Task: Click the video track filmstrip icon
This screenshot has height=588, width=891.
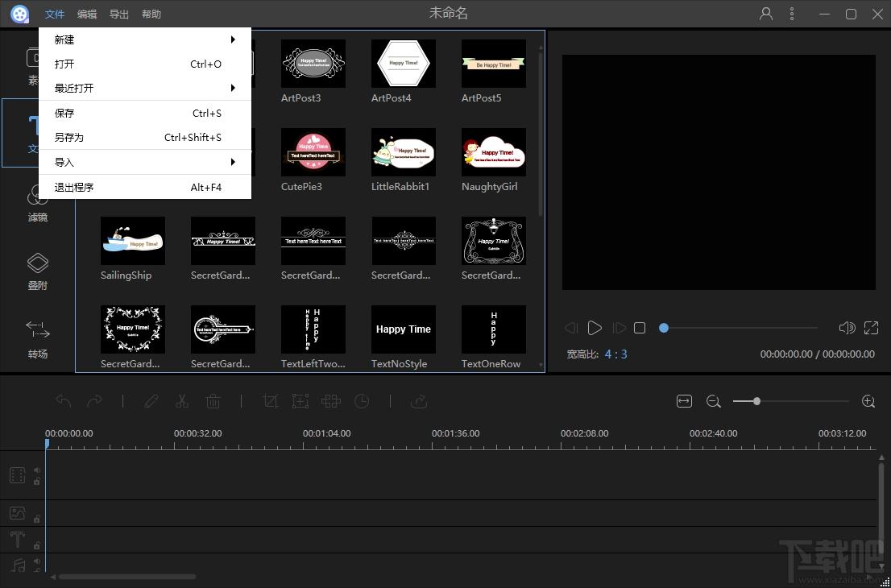Action: [x=18, y=475]
